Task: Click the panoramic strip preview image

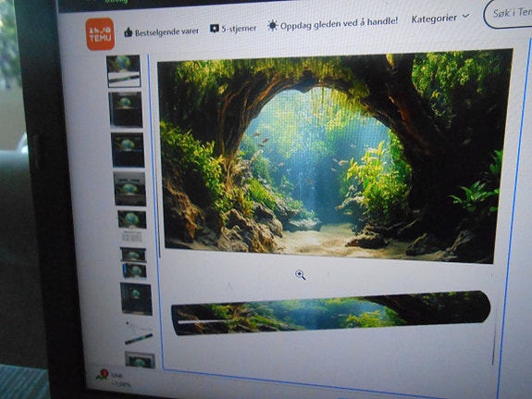Action: (331, 313)
